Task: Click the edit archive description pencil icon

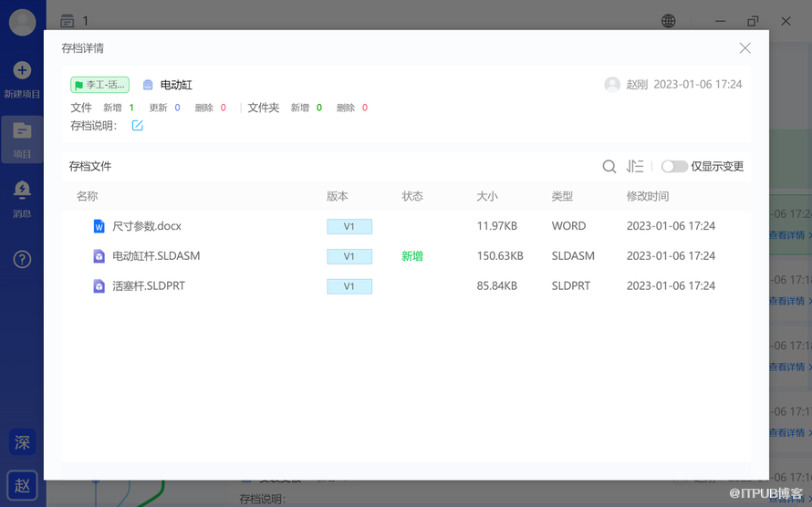Action: [138, 126]
